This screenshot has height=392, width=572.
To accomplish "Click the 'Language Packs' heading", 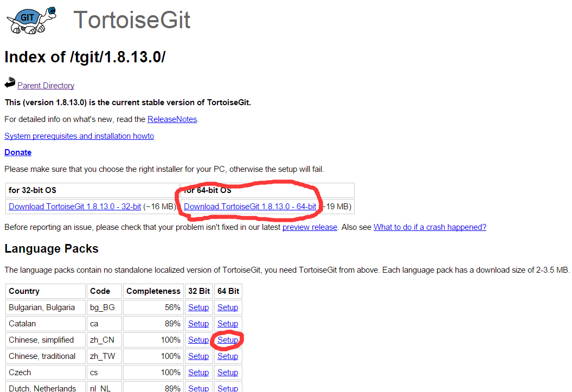I will click(52, 249).
